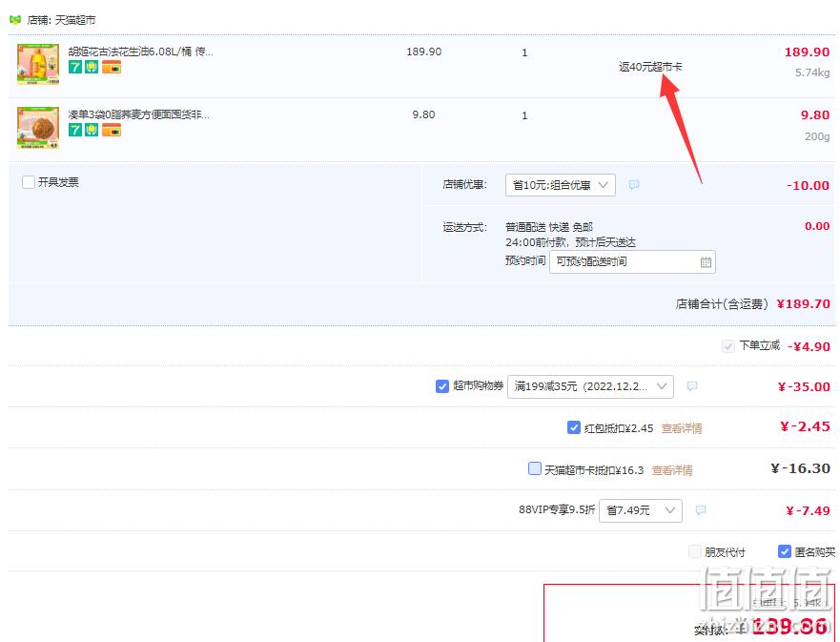
Task: Open the 胡姬花古法花生油 product title
Action: [140, 52]
